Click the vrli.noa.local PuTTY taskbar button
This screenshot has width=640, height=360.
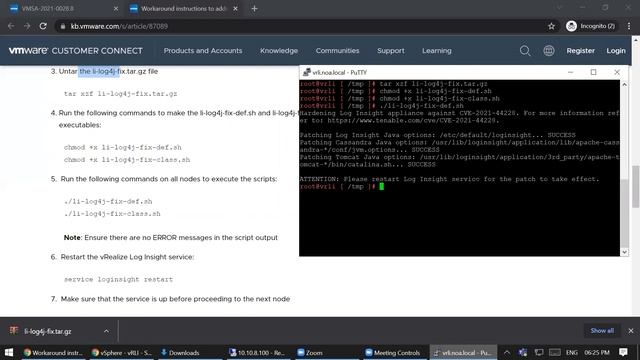click(463, 352)
